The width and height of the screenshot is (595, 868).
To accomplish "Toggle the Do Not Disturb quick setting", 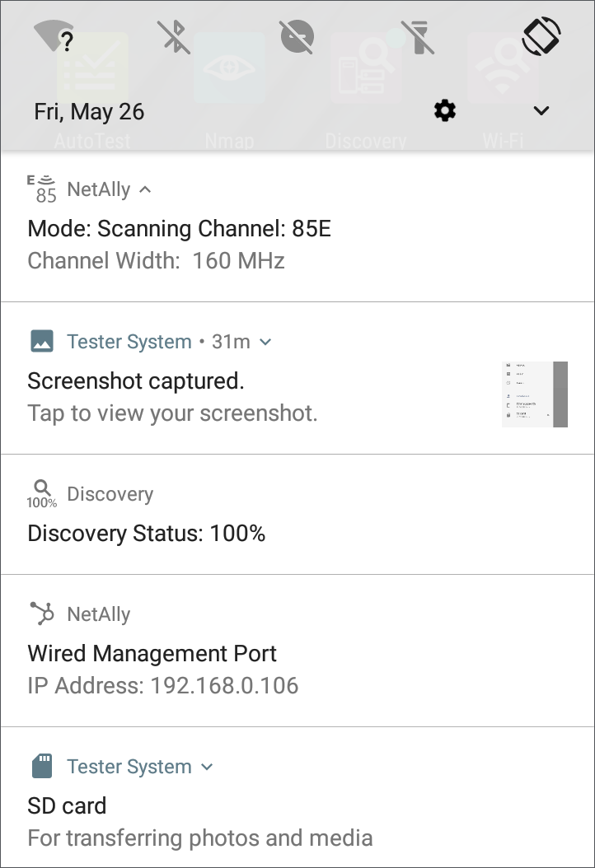I will [297, 36].
